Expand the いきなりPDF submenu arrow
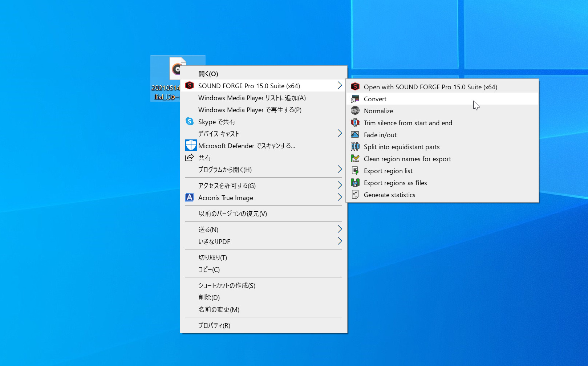588x366 pixels. coord(340,241)
